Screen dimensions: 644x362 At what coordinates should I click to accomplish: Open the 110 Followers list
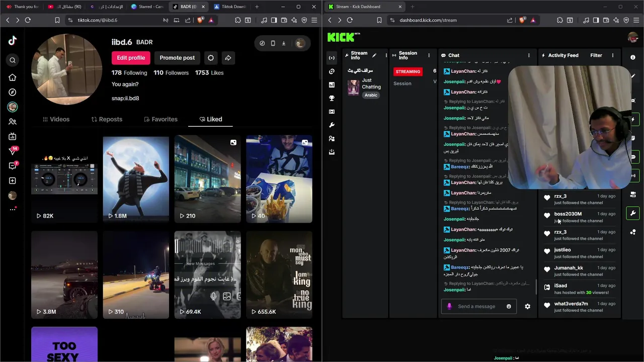(x=171, y=73)
